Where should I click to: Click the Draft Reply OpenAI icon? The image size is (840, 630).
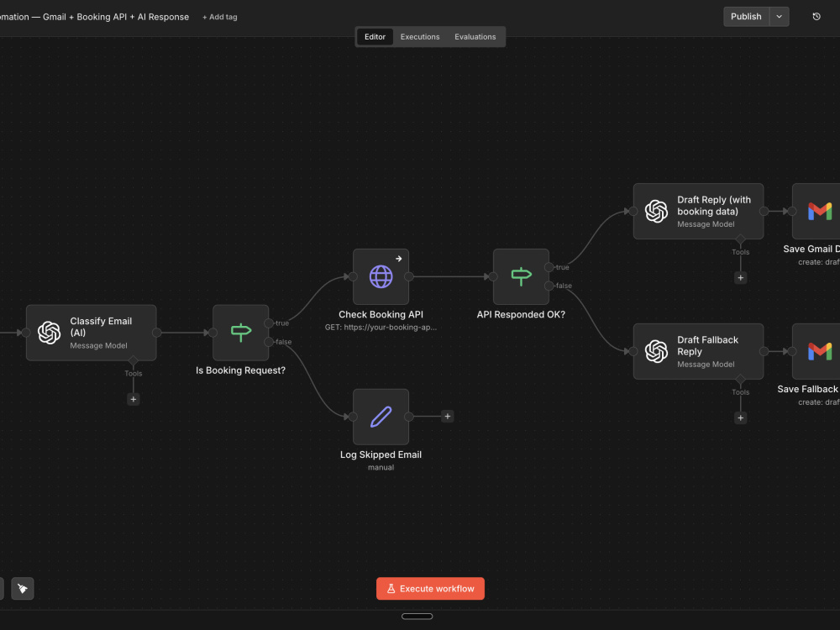click(x=656, y=211)
